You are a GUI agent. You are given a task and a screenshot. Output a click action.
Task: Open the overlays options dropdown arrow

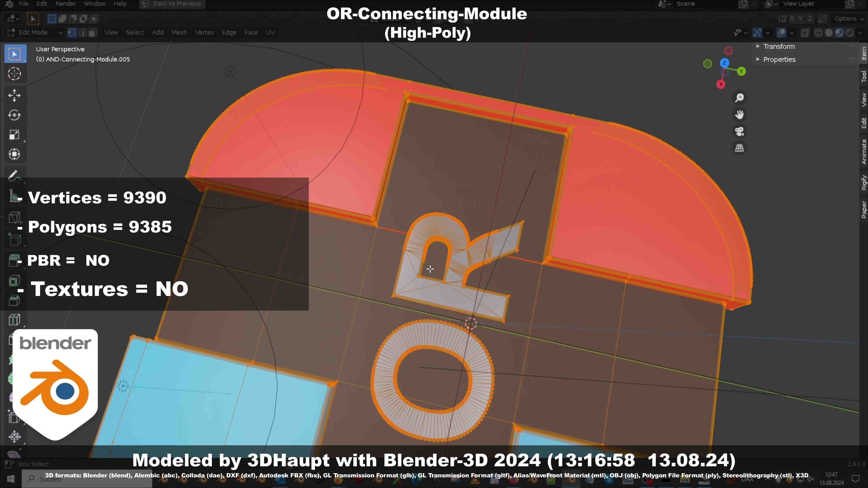pos(792,33)
